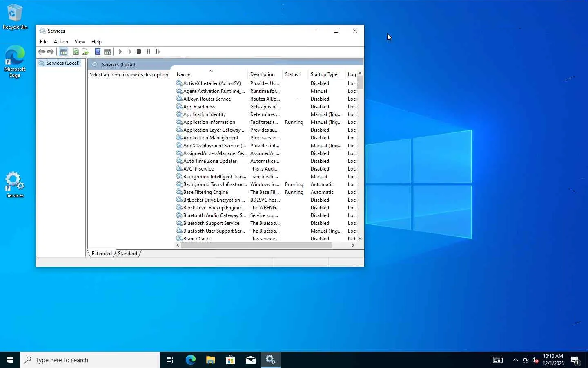Switch to the Standard tab
The height and width of the screenshot is (368, 588).
127,254
